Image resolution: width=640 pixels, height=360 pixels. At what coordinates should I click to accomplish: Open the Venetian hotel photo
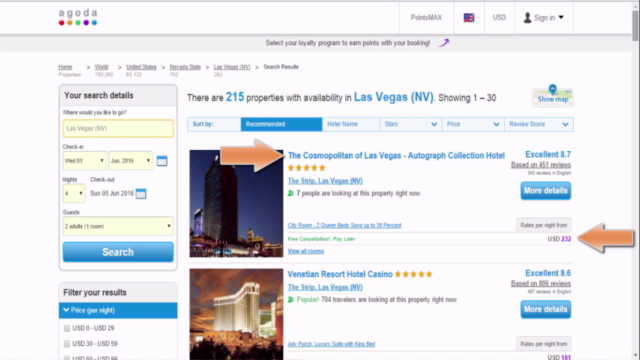point(236,314)
